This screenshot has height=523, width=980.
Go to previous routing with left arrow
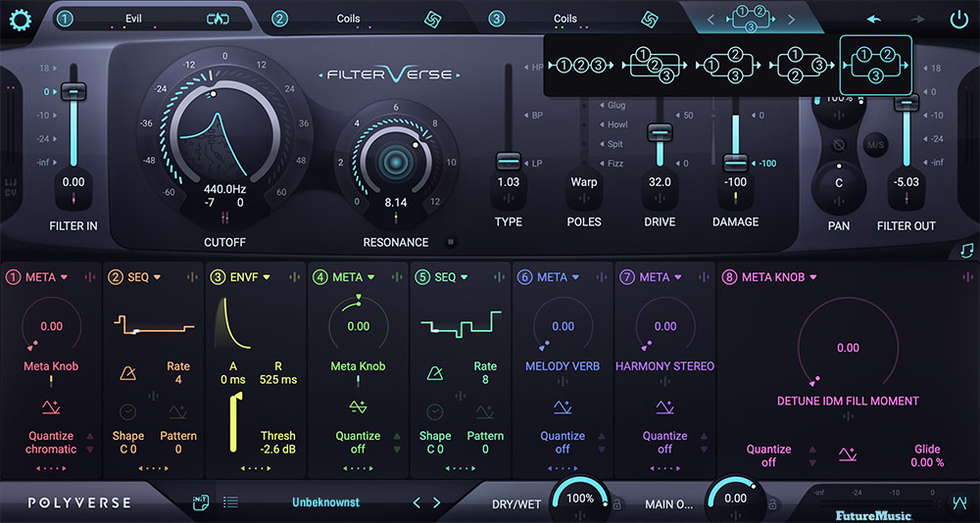(710, 20)
